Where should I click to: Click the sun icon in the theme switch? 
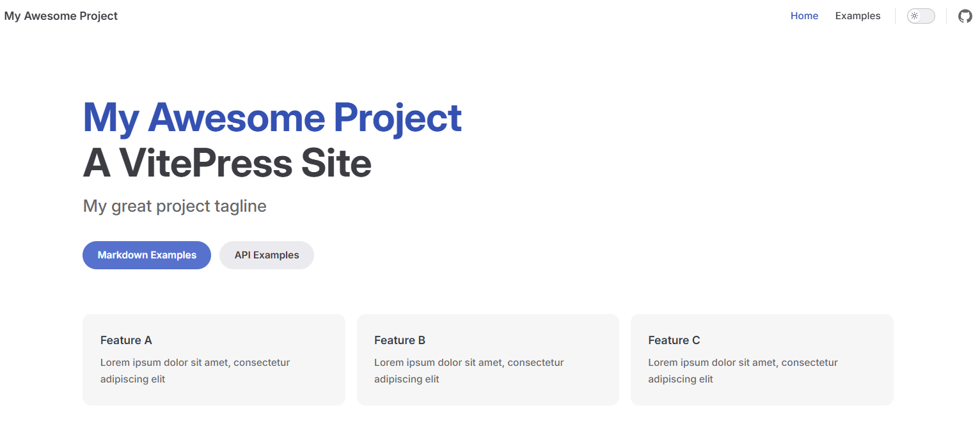click(915, 16)
